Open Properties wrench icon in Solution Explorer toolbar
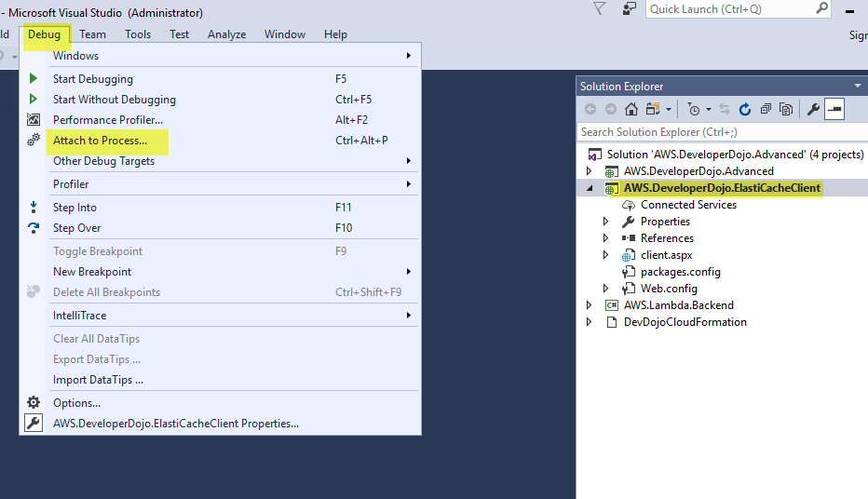The image size is (868, 499). click(813, 109)
